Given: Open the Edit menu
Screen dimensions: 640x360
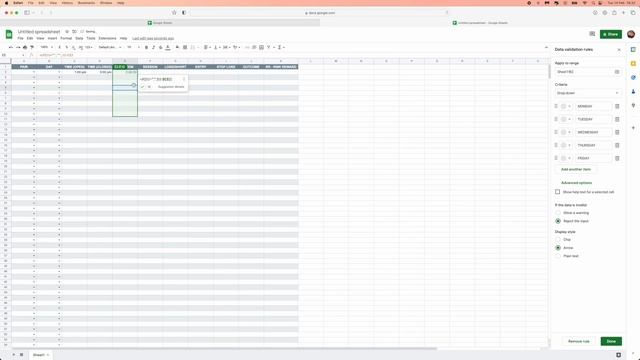Looking at the screenshot, I should pyautogui.click(x=30, y=38).
